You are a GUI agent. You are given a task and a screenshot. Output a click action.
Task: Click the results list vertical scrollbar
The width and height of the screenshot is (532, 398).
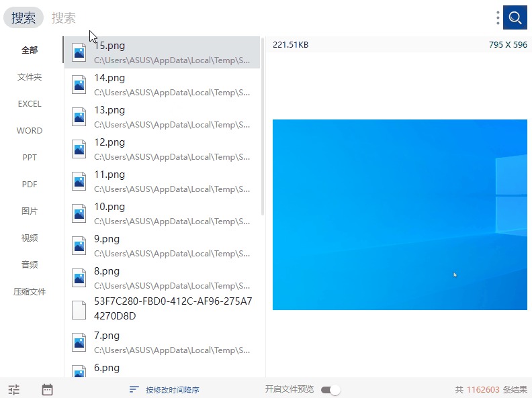263,126
